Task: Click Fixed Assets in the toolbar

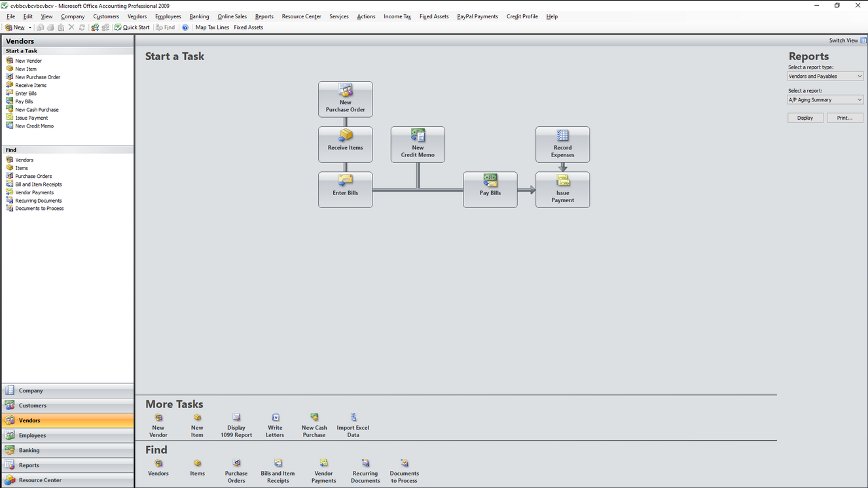Action: 248,27
